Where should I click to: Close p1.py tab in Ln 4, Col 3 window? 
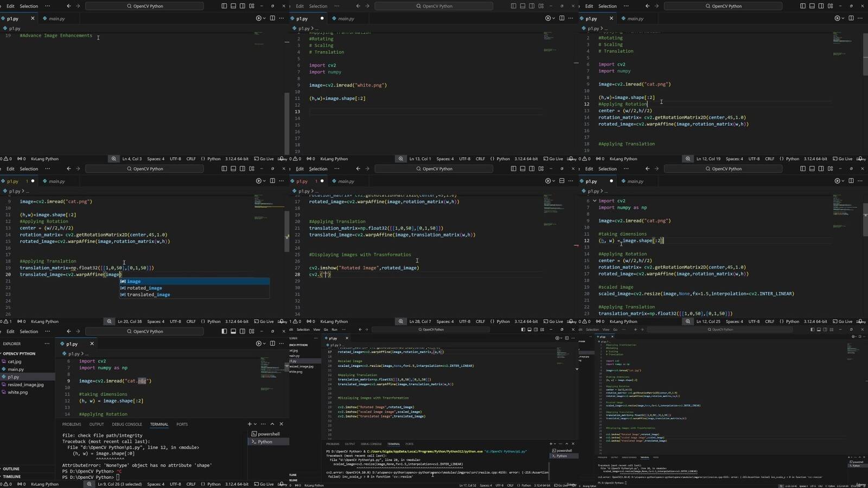click(33, 18)
